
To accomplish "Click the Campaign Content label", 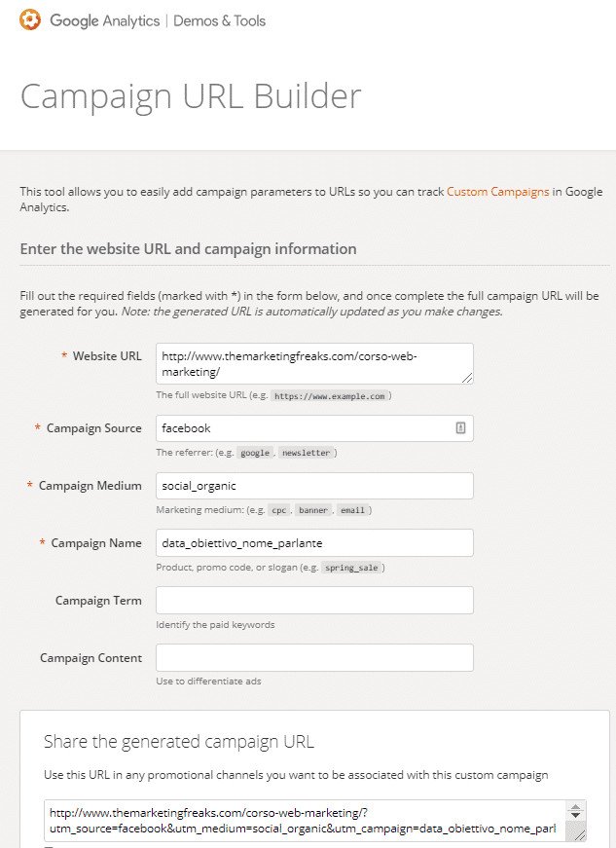I will tap(91, 657).
